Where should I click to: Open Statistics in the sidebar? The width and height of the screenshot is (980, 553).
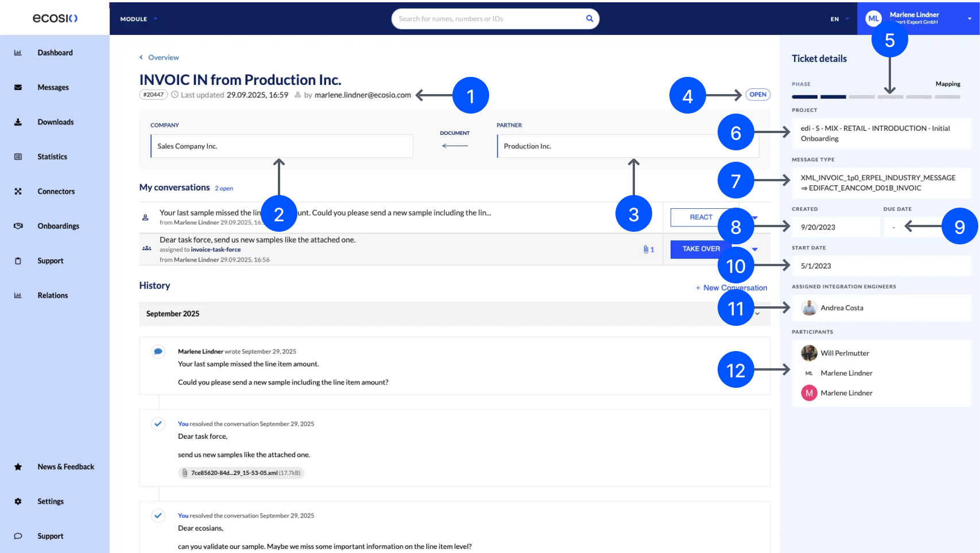52,157
